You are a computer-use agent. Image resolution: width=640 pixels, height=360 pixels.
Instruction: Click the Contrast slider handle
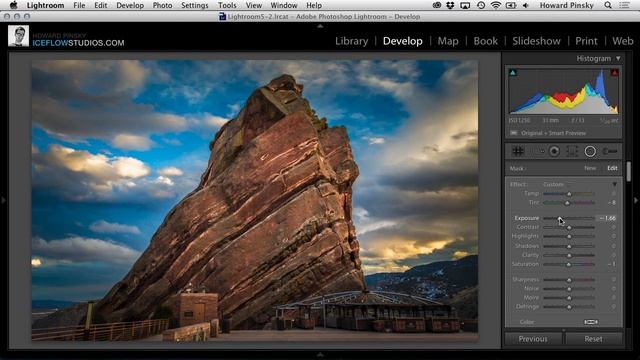coord(569,227)
